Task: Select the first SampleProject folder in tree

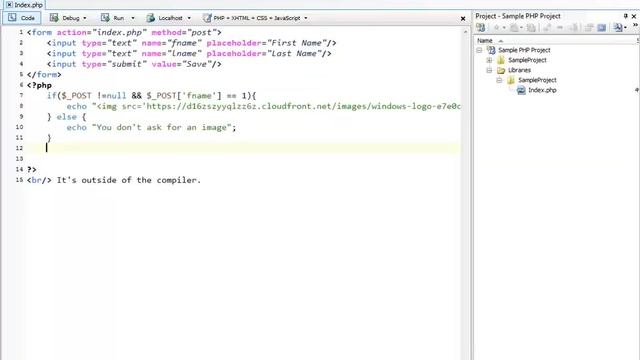Action: (527, 60)
